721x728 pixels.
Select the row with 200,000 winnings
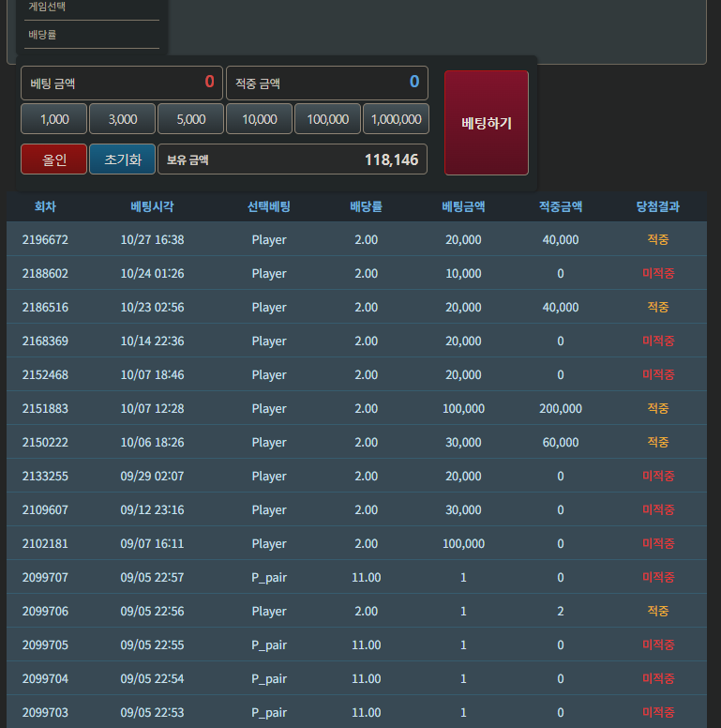356,409
